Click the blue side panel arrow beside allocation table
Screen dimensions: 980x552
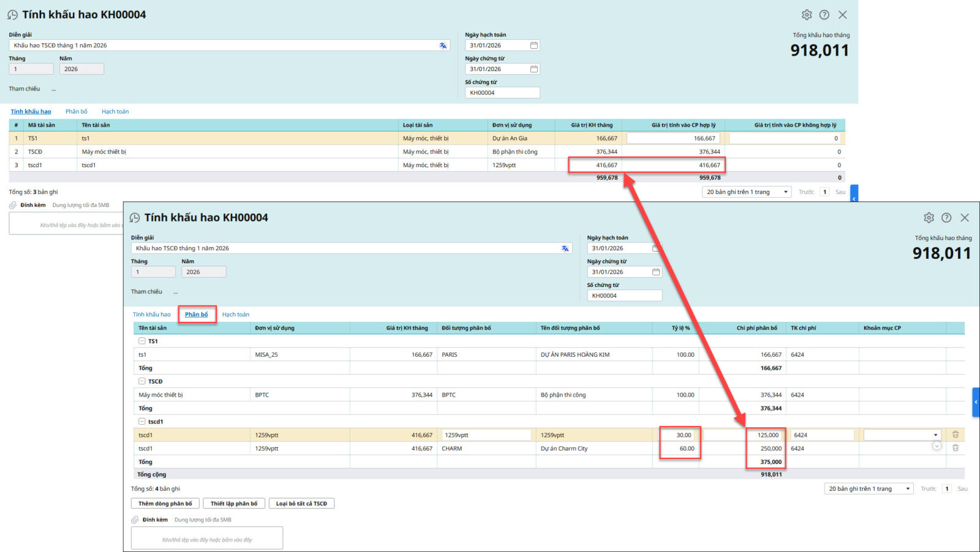pyautogui.click(x=976, y=402)
